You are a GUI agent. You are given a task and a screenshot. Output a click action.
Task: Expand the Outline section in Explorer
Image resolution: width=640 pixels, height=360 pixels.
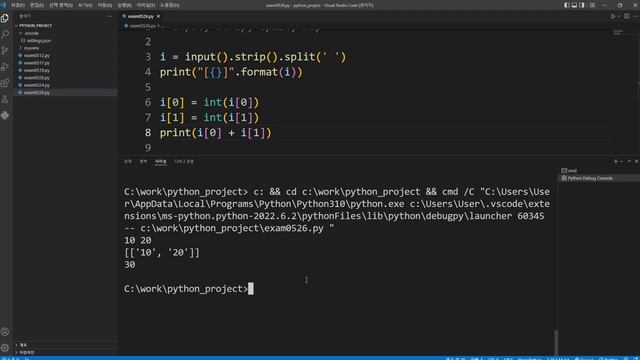pyautogui.click(x=23, y=345)
